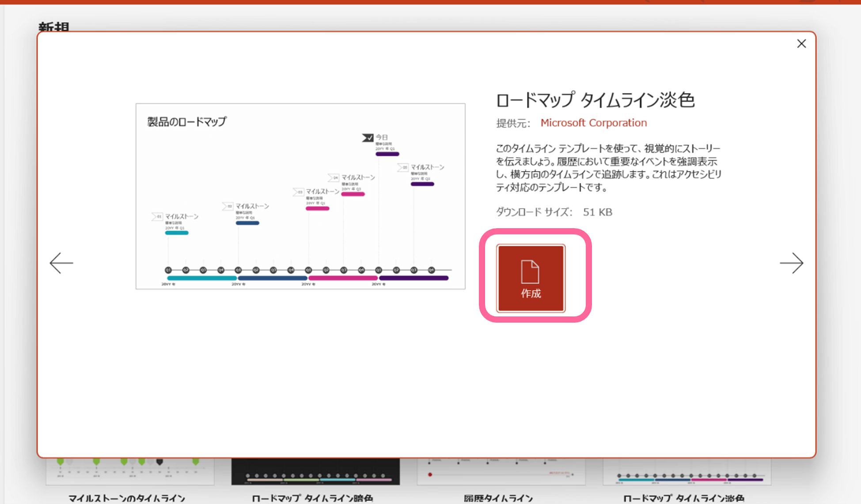Select background ロードマップ タイムライン淡色 thumbnail
Image resolution: width=861 pixels, height=504 pixels.
click(687, 471)
